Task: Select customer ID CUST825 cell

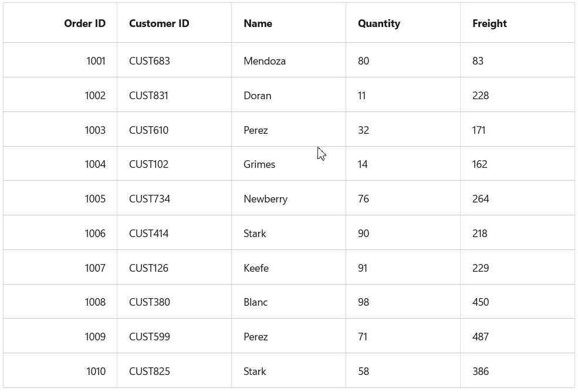Action: [148, 371]
